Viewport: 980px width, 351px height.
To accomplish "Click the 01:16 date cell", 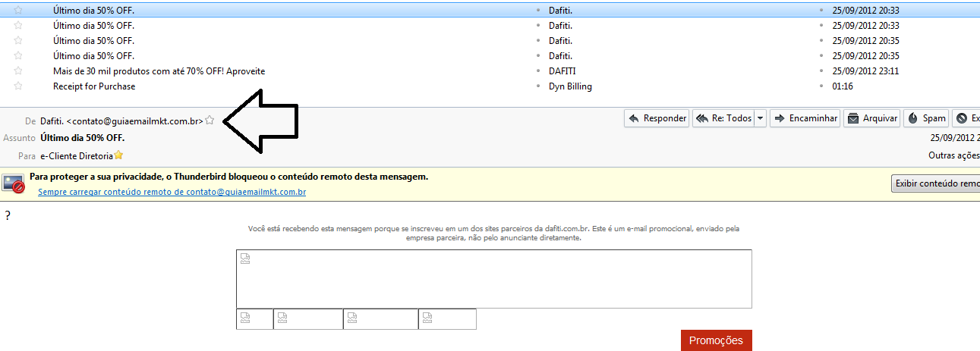I will [843, 86].
